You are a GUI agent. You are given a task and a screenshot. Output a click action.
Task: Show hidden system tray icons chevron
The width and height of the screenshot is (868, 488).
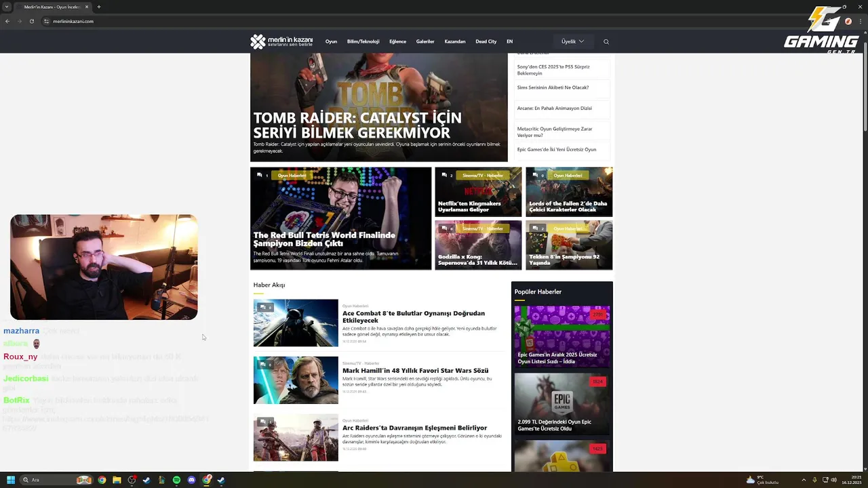[x=804, y=480]
